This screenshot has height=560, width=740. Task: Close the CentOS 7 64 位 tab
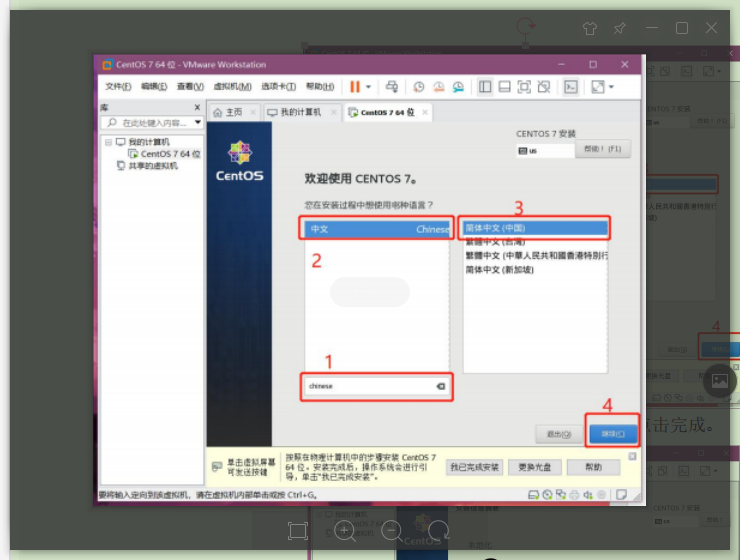(x=425, y=112)
